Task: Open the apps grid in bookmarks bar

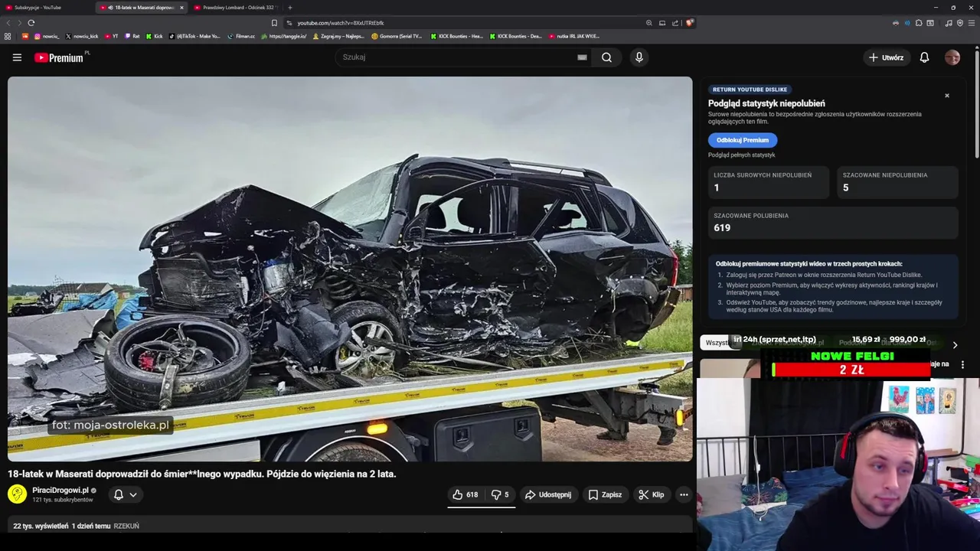Action: tap(8, 36)
